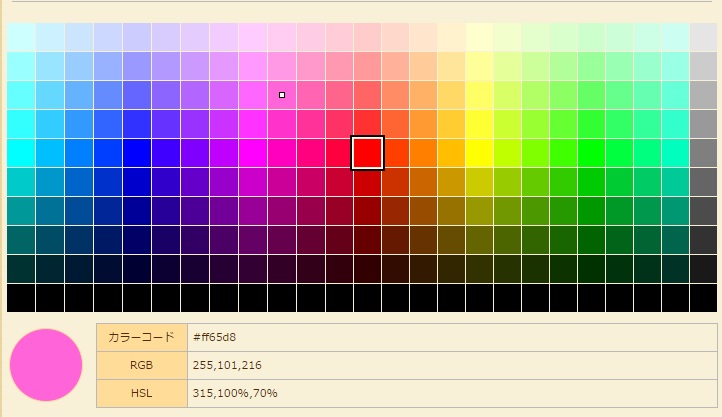
Task: Choose the dark red swatch directly below selected red
Action: coord(367,182)
